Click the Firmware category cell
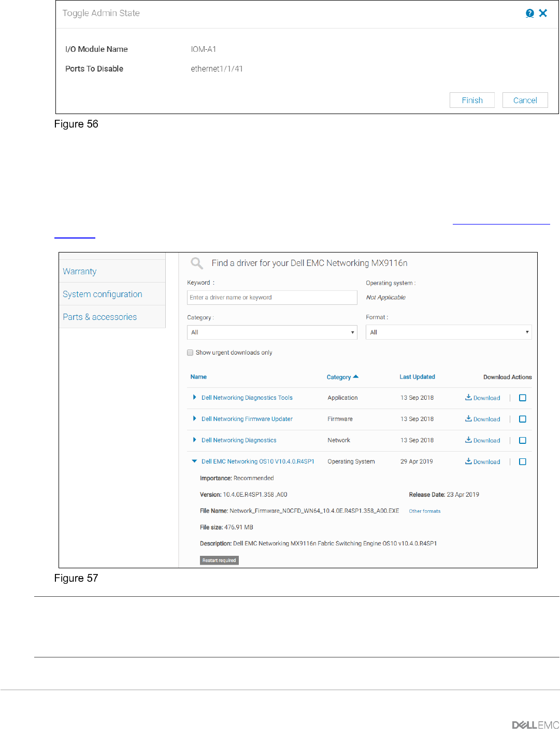Image resolution: width=560 pixels, height=729 pixels. point(340,419)
